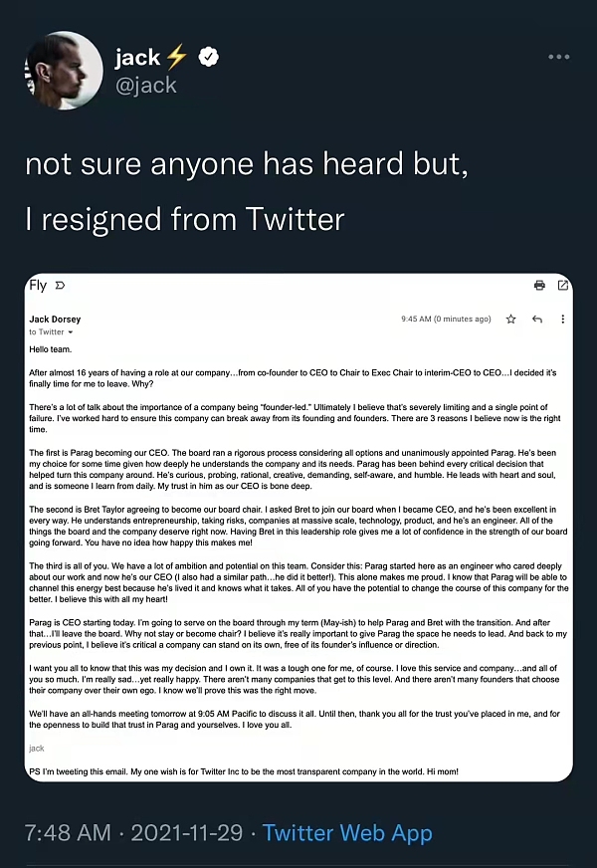Expand the "to Twitter" recipient dropdown arrow
597x868 pixels.
(71, 332)
